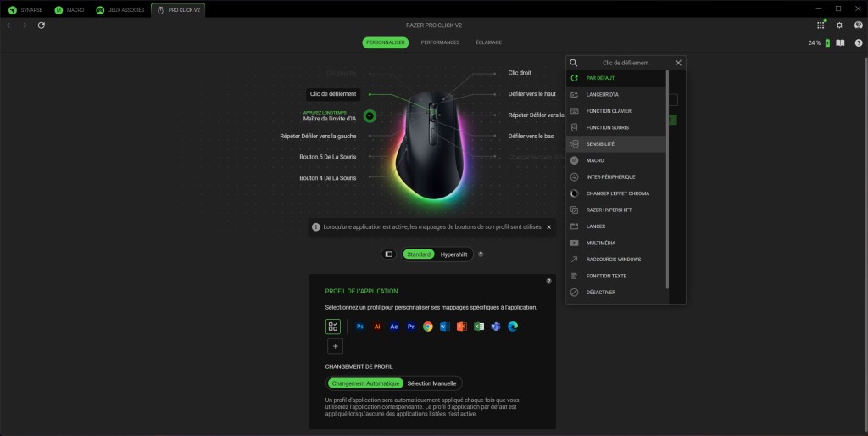The width and height of the screenshot is (868, 436).
Task: Choose Par défaut in the function list
Action: click(x=615, y=78)
